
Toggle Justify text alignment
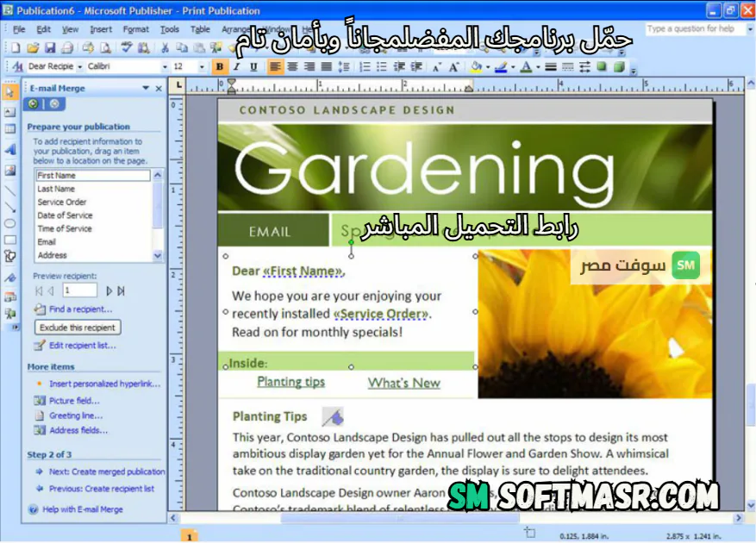point(327,66)
